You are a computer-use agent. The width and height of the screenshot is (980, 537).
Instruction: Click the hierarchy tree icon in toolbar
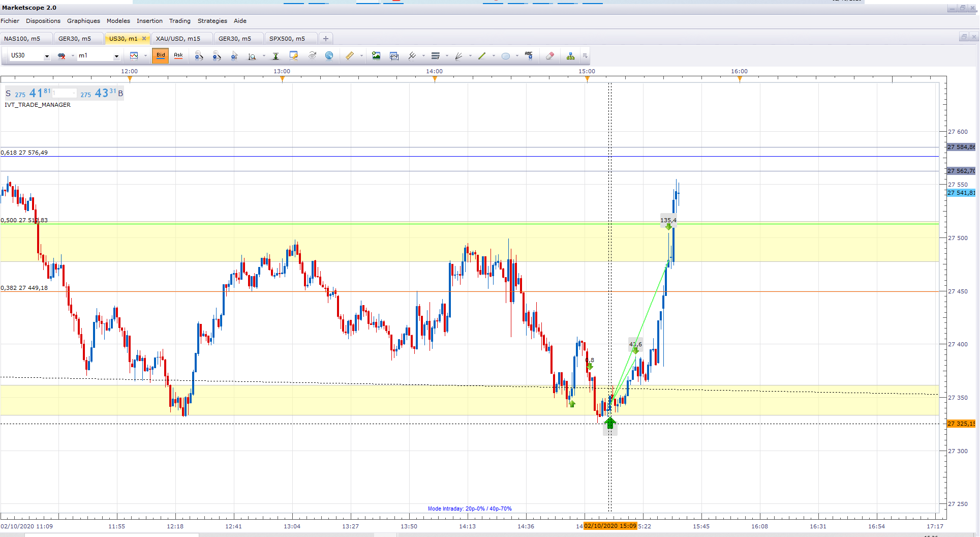tap(570, 56)
